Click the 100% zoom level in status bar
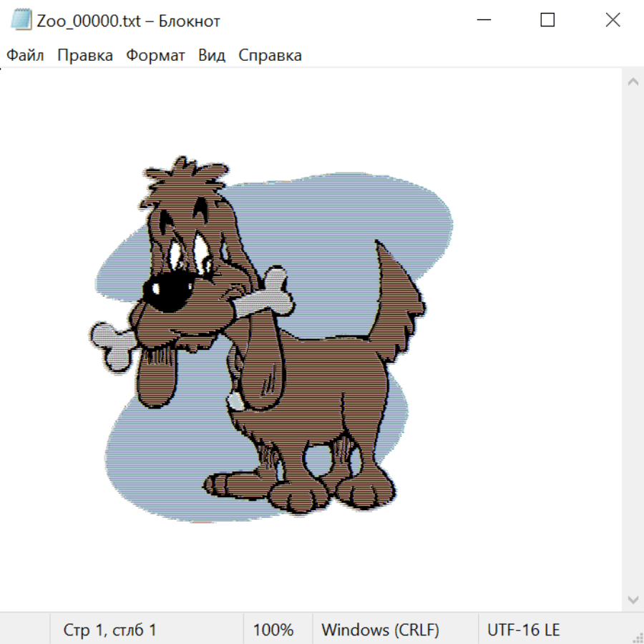 [273, 630]
